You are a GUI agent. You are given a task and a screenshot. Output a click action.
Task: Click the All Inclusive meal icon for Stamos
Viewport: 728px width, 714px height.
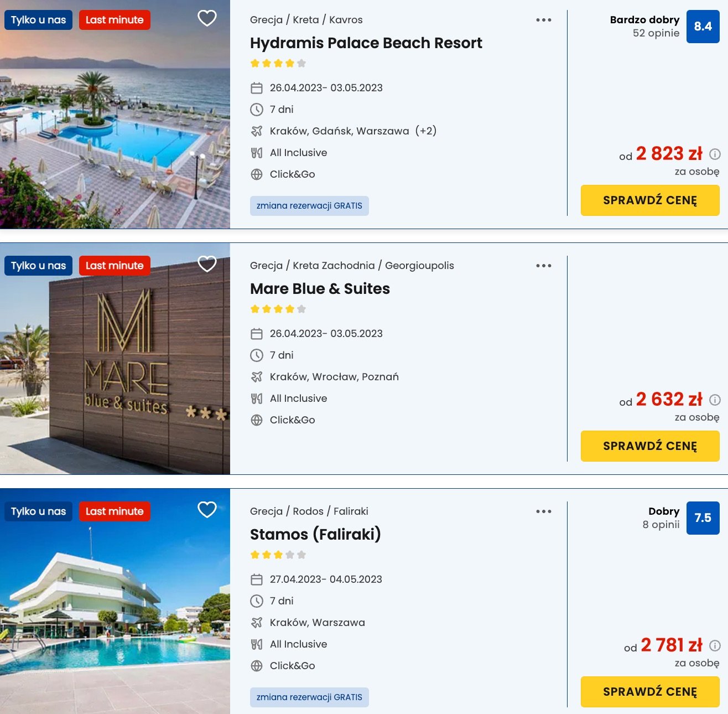257,644
